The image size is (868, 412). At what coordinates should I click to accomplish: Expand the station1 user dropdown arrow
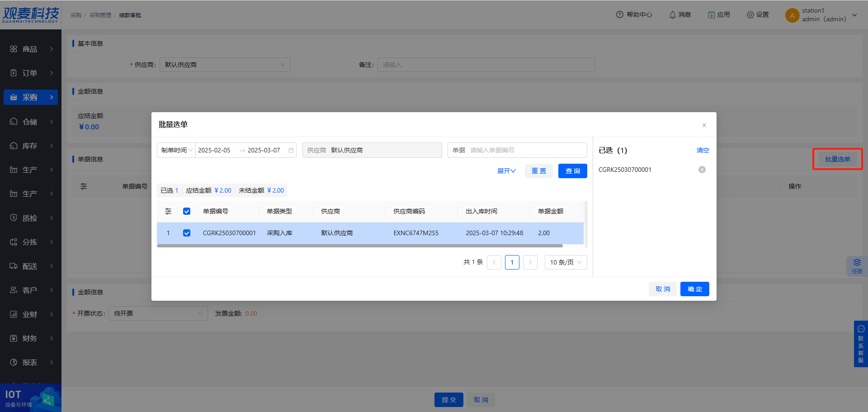(854, 15)
